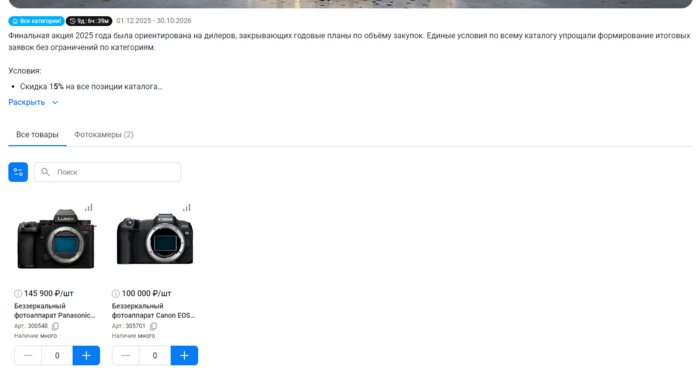Click the price 100 000 ₽/шт
Screen dimensions: 697x380
[x=147, y=293]
